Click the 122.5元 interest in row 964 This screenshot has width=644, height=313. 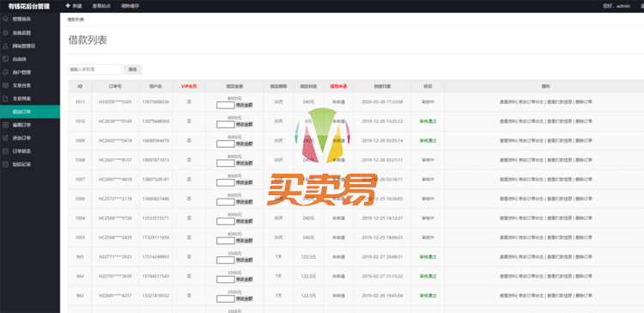pos(308,276)
